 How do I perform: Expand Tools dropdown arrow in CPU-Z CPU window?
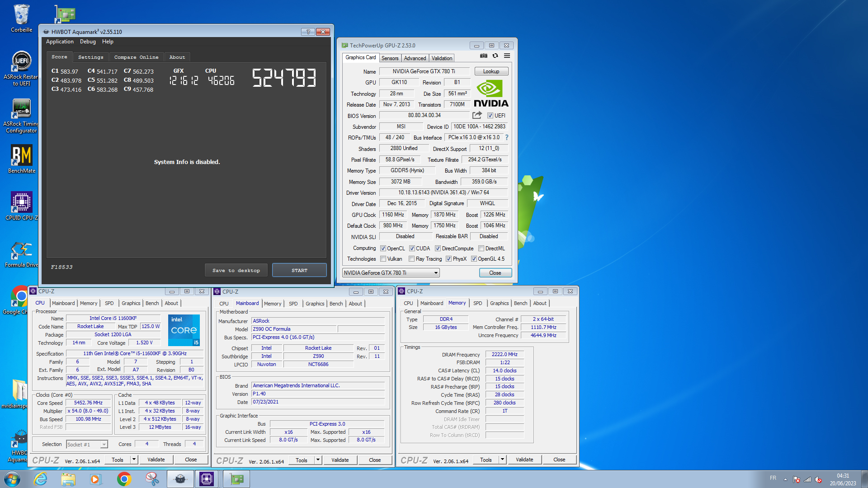(134, 460)
